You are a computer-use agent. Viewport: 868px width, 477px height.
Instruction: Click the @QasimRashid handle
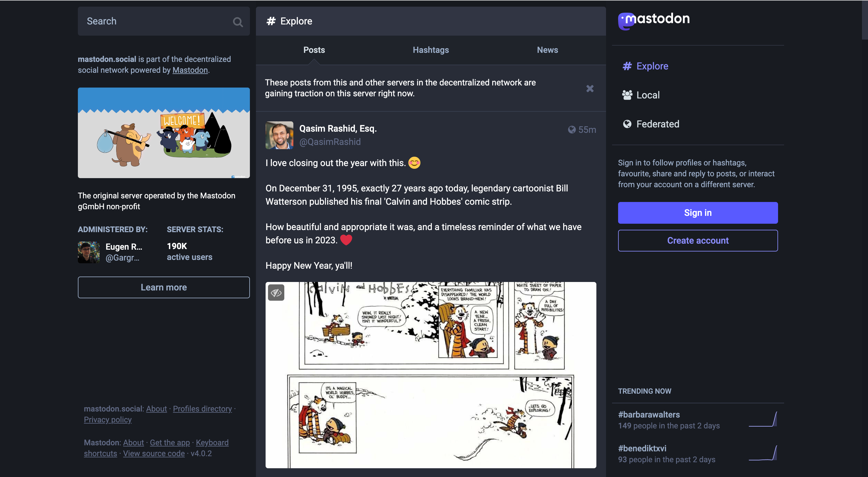[x=330, y=142]
